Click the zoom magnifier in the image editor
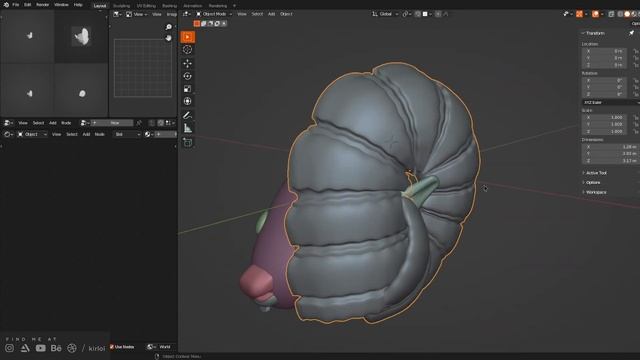The image size is (640, 360). pos(169,27)
